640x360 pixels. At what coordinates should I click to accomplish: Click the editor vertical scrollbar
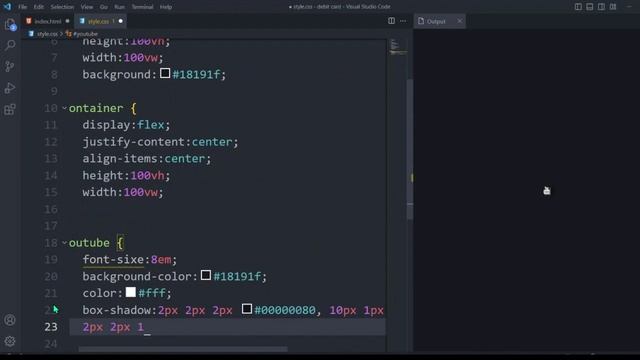point(410,149)
